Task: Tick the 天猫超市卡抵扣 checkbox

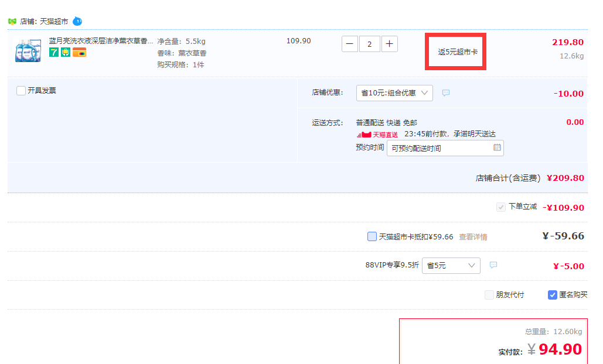Action: 372,236
